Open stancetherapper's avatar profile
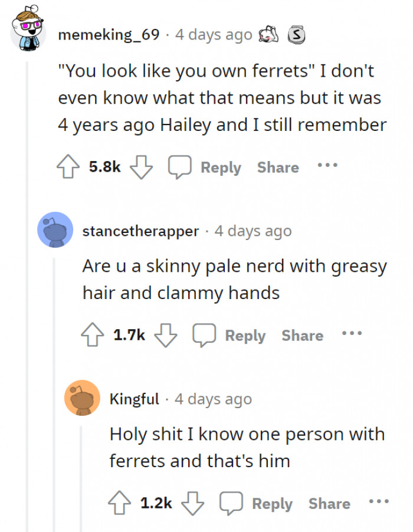This screenshot has height=532, width=413. click(55, 230)
